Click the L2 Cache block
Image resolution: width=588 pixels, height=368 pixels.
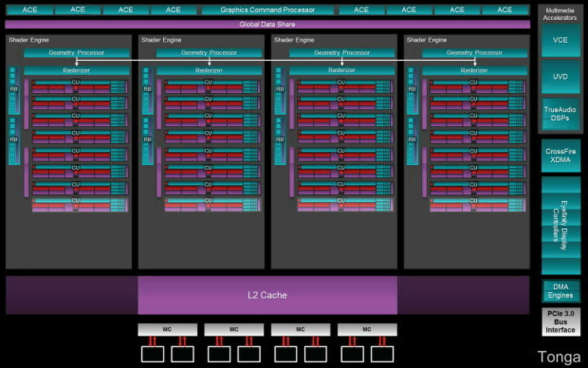point(267,295)
